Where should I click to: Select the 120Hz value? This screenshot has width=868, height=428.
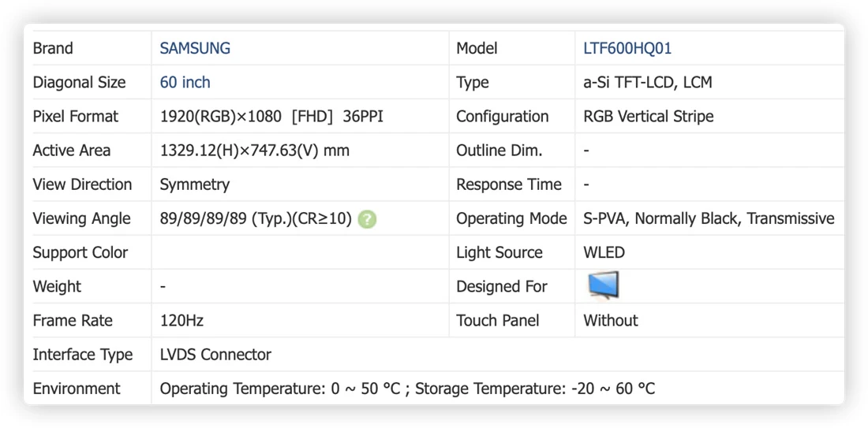coord(181,321)
